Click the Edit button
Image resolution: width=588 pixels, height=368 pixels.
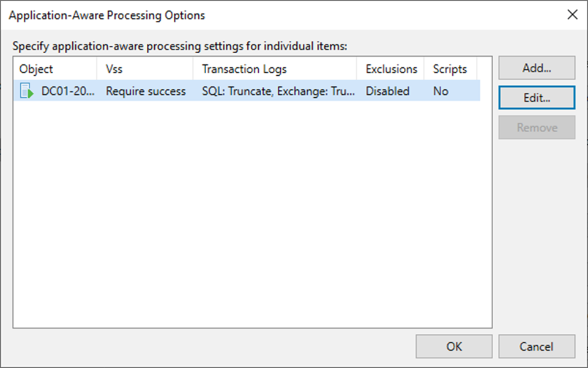tap(537, 97)
